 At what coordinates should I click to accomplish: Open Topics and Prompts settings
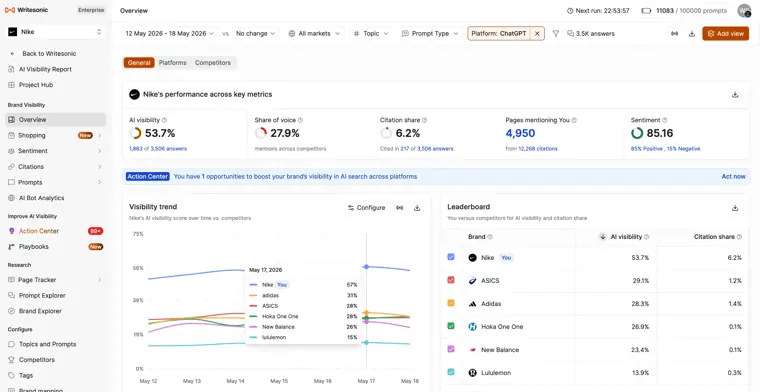click(48, 344)
